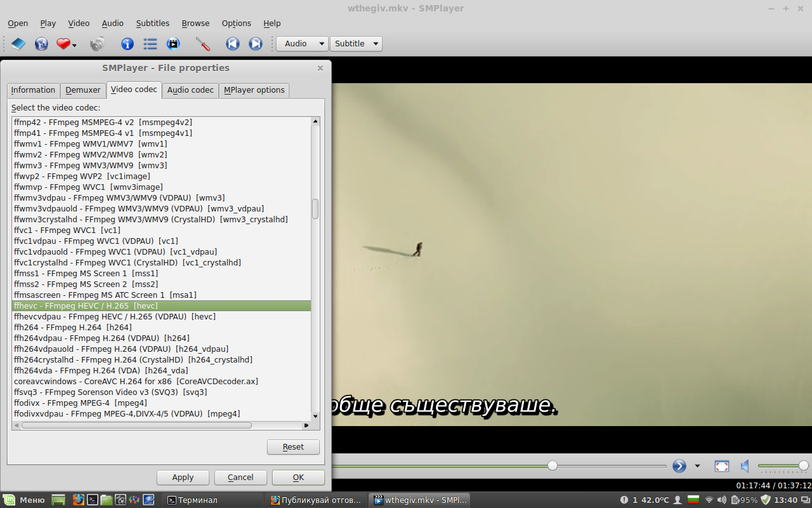The width and height of the screenshot is (812, 508).
Task: Select ffsvq3 Sorenson Video v3 codec
Action: pyautogui.click(x=161, y=392)
